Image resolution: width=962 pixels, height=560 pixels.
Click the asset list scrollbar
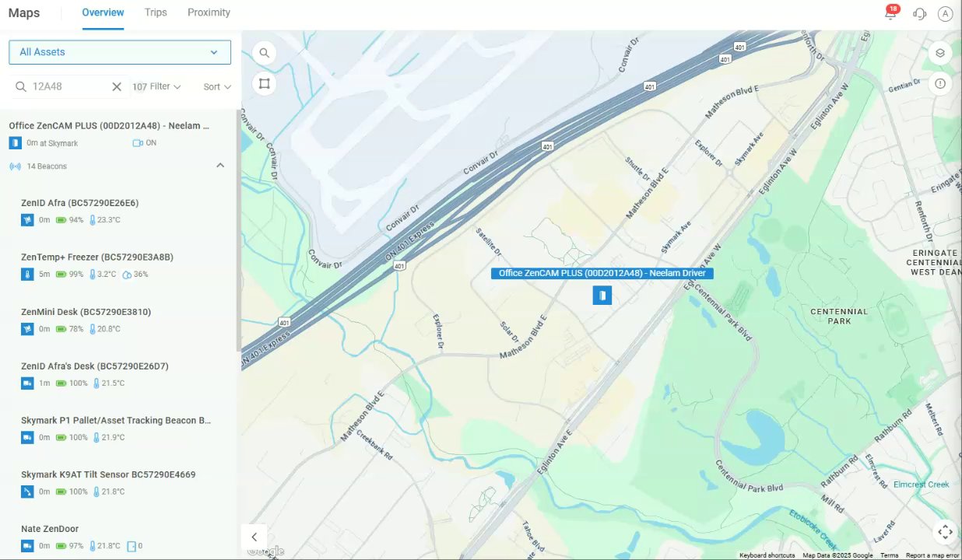click(x=238, y=229)
